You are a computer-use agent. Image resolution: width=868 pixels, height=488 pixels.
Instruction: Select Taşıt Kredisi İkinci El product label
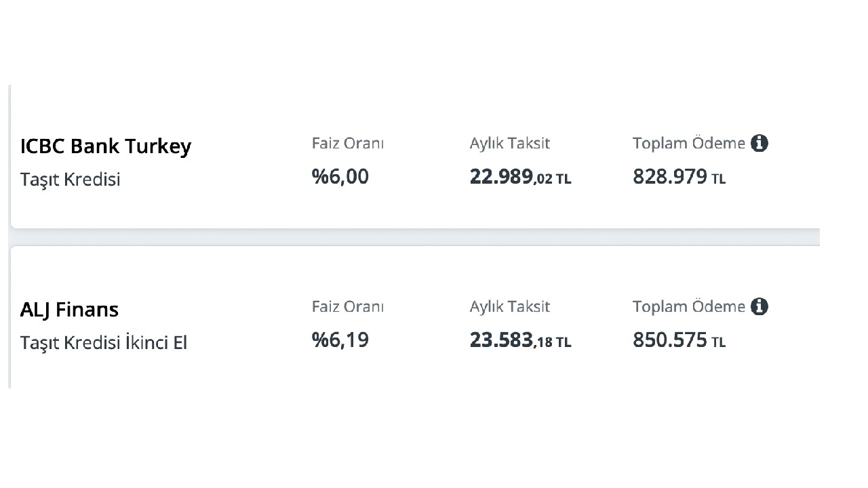tap(104, 343)
